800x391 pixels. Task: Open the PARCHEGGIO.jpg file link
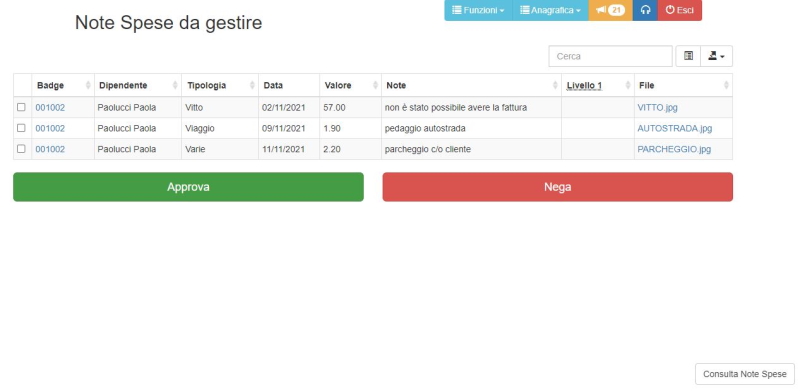(x=674, y=149)
